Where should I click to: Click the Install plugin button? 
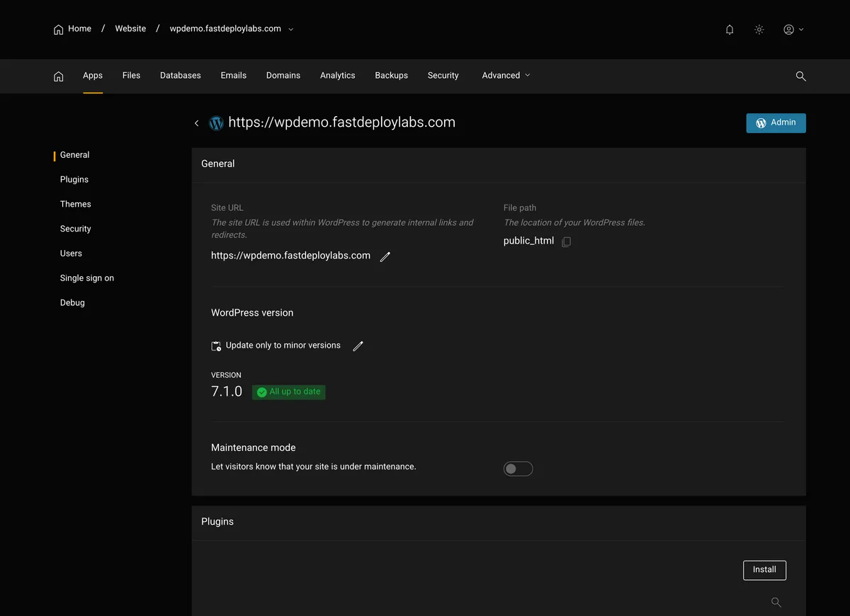[764, 570]
